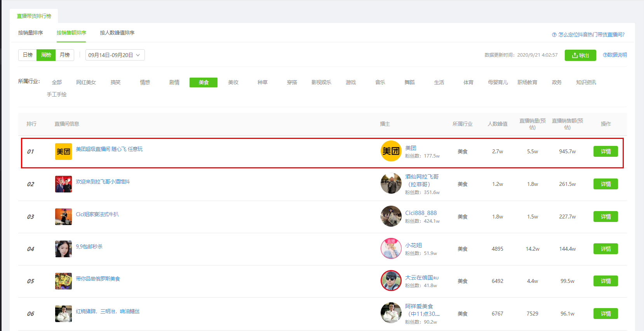Viewport: 644px width, 331px height.
Task: Open the 直播带货排行榜 tab
Action: pyautogui.click(x=34, y=16)
